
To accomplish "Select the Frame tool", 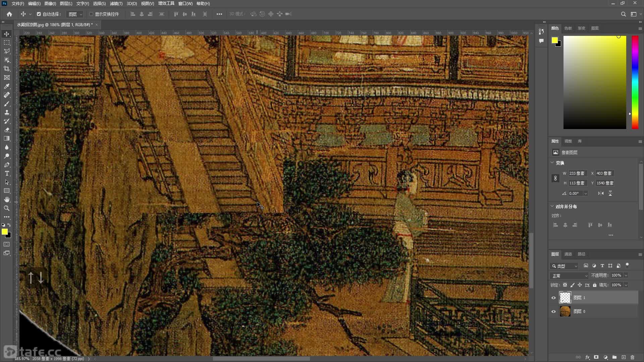I will pyautogui.click(x=7, y=77).
